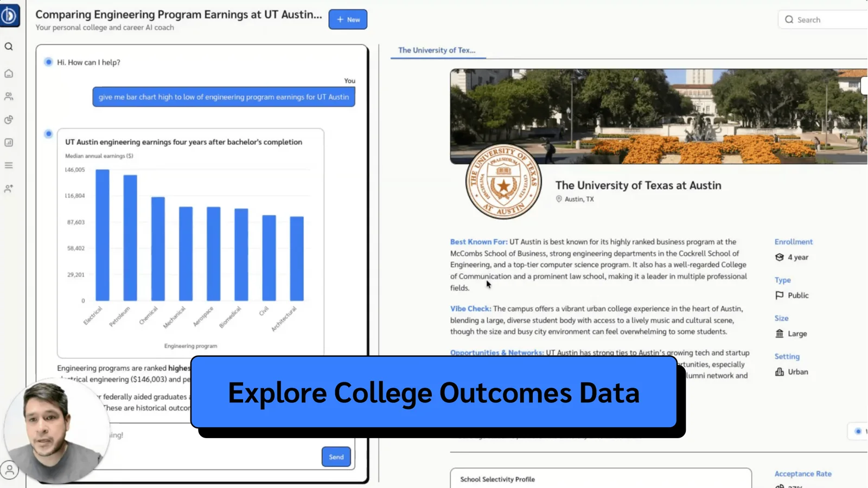Click the Biomedical bar in chart
Viewport: 868px width, 488px height.
point(241,255)
